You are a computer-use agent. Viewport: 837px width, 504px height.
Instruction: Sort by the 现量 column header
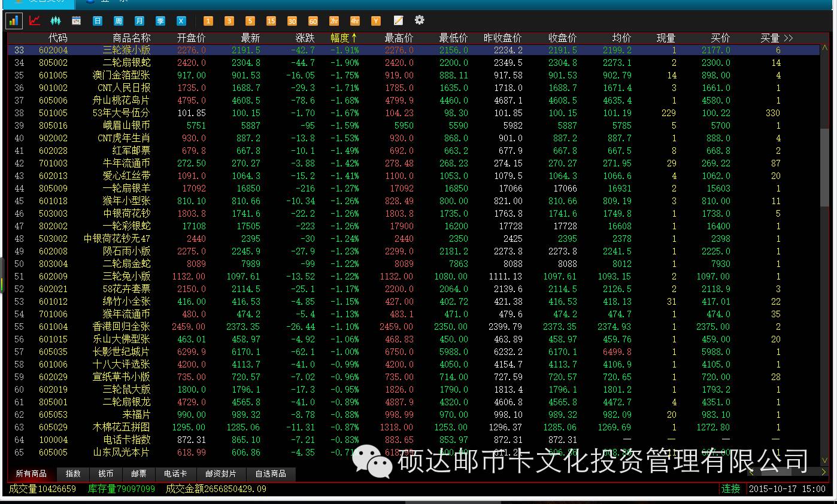coord(666,38)
